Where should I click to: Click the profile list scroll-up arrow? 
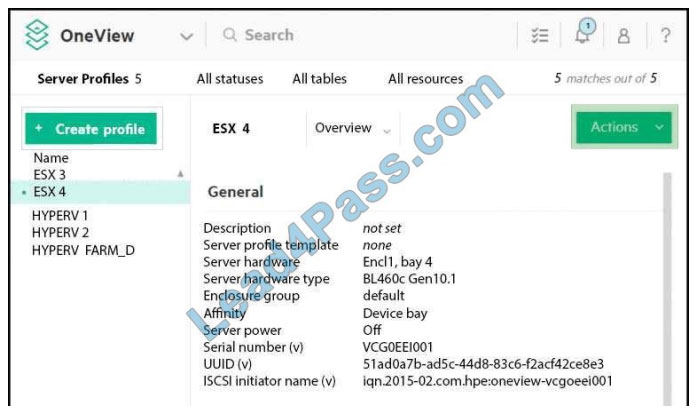(180, 174)
